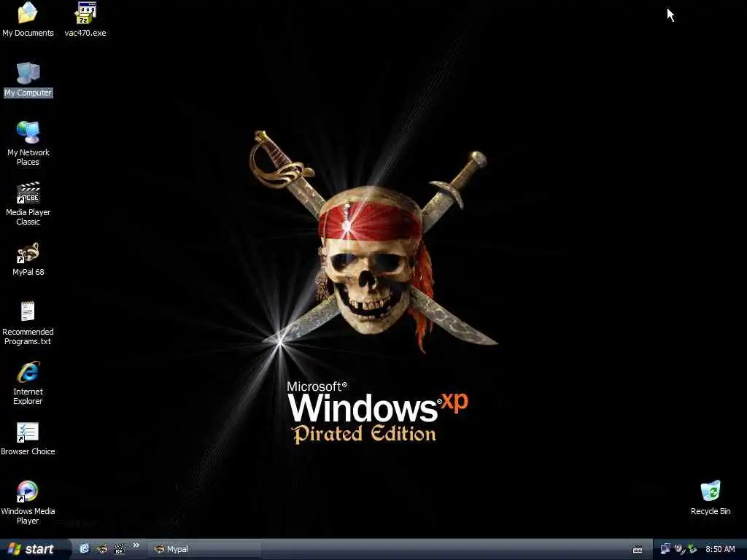Click the "My Documents" icon label

(28, 33)
